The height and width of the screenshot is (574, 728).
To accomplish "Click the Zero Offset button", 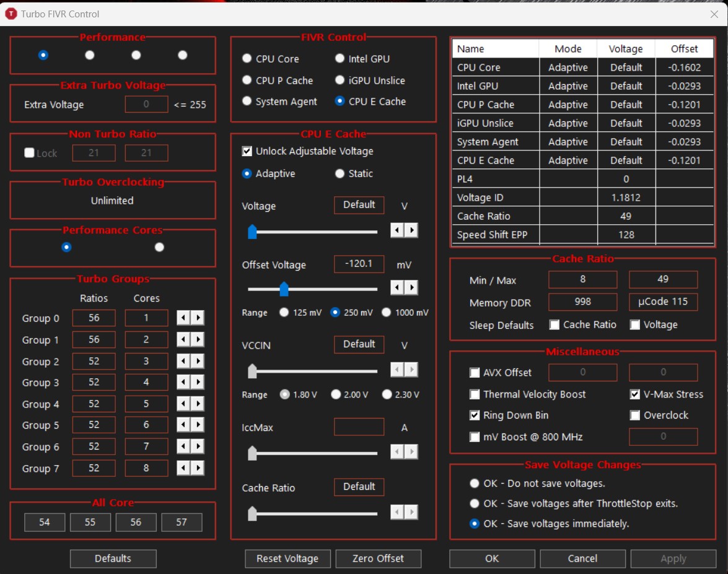I will tap(379, 559).
